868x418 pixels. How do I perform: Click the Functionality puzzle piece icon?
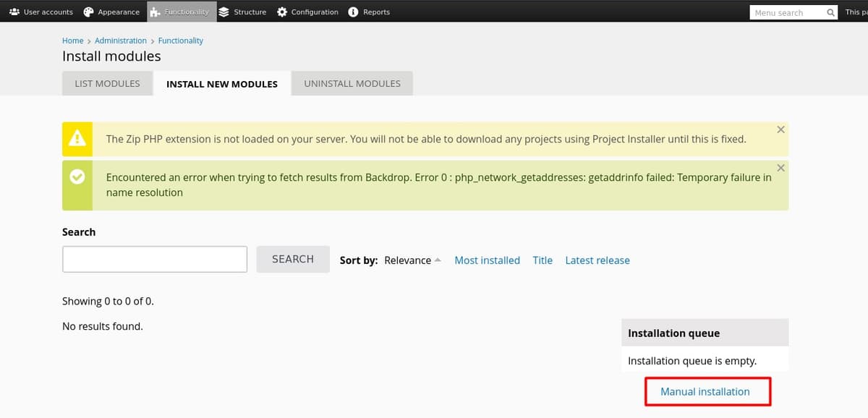(155, 12)
